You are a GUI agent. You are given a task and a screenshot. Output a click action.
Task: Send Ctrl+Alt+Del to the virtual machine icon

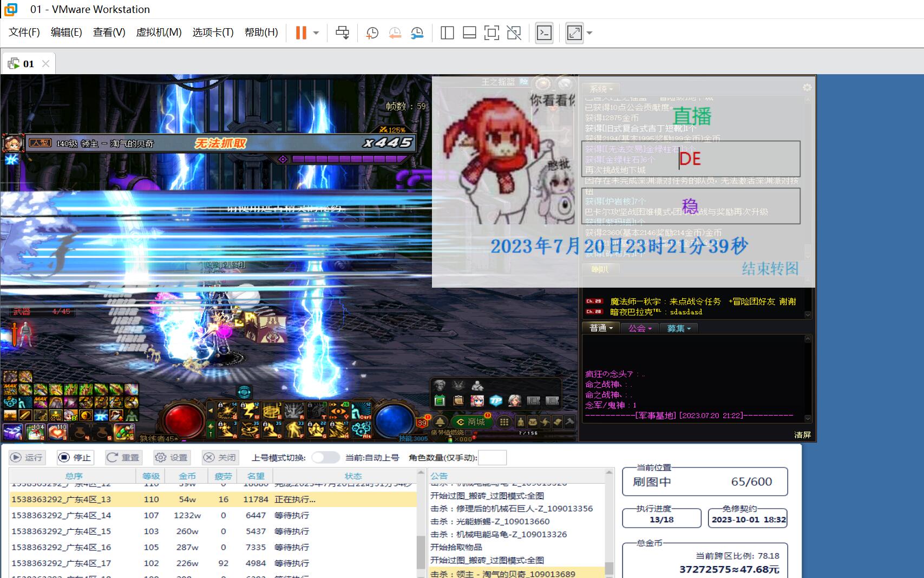click(342, 33)
